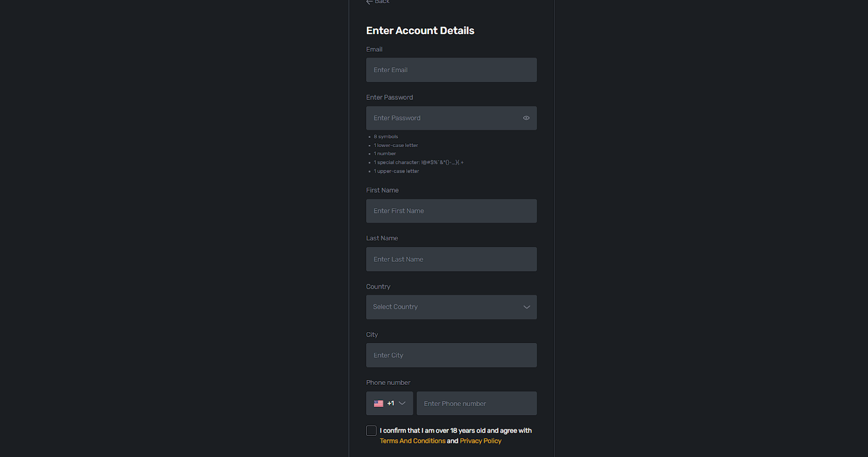Open the Select Country dropdown
The width and height of the screenshot is (868, 457).
point(451,307)
